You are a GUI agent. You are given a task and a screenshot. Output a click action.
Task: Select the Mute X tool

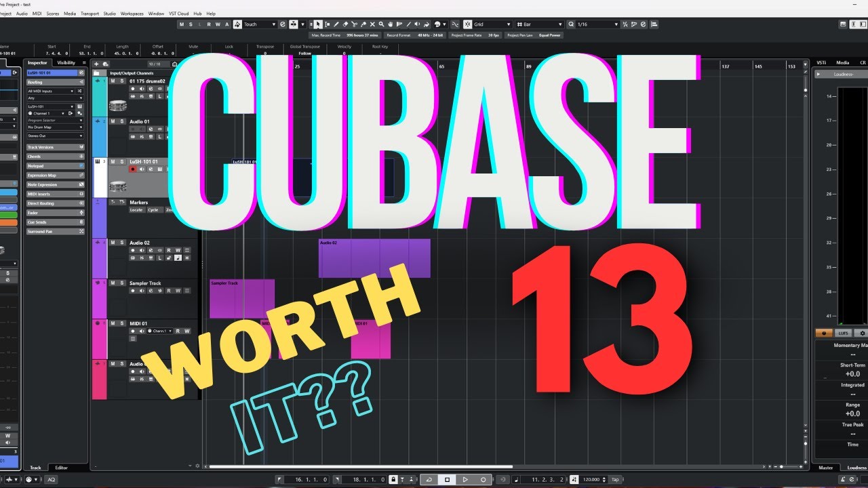(372, 24)
